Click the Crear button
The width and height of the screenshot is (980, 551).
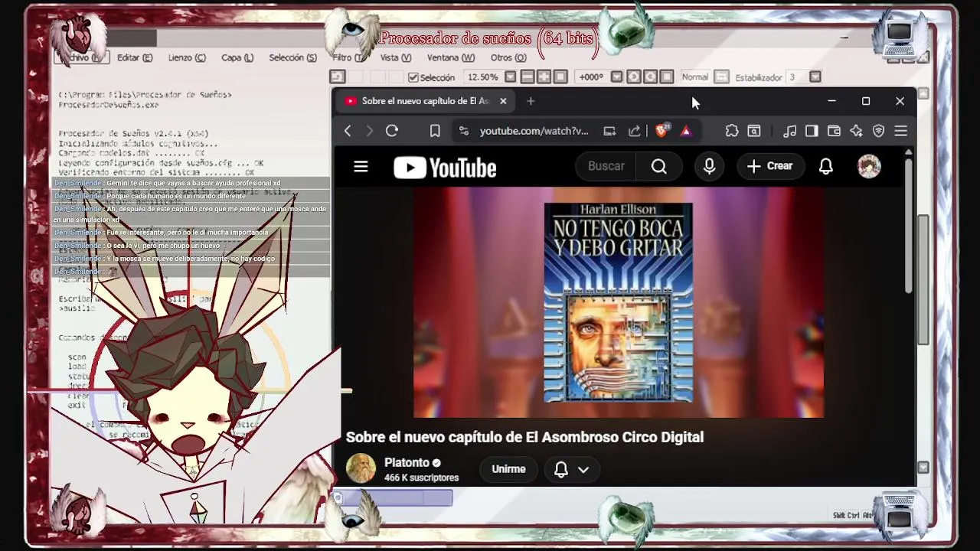coord(770,166)
